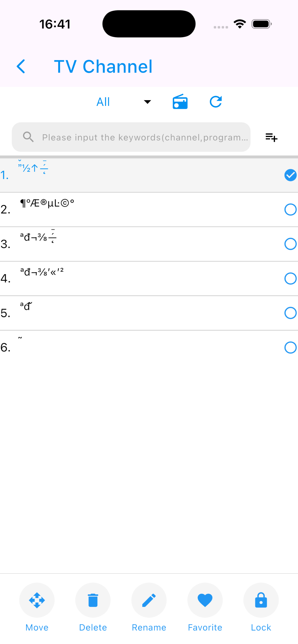
Task: Tap the Lock text label
Action: point(261,627)
